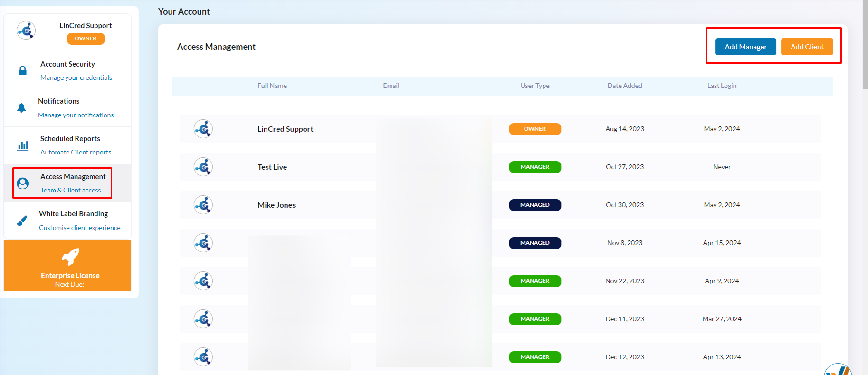Click the White Label Branding brush icon

click(x=22, y=221)
